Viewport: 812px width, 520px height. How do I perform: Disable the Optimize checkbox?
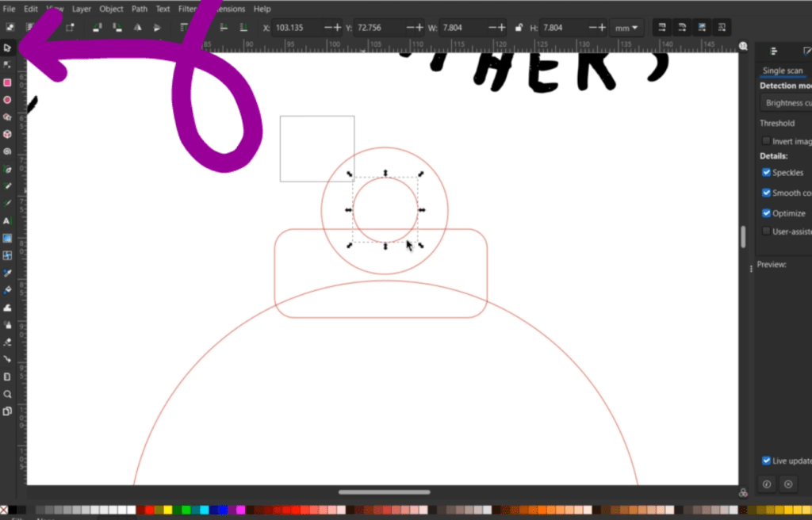click(766, 213)
